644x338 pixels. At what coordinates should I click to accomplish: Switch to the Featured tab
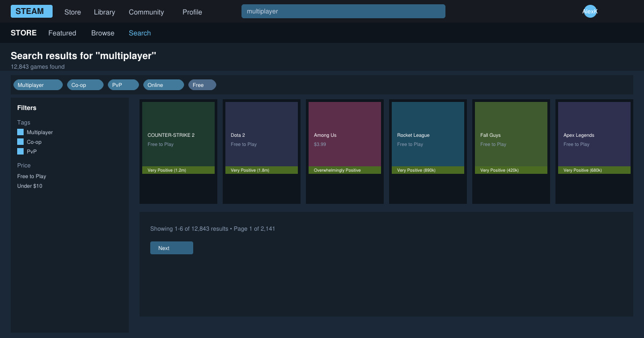pyautogui.click(x=62, y=33)
